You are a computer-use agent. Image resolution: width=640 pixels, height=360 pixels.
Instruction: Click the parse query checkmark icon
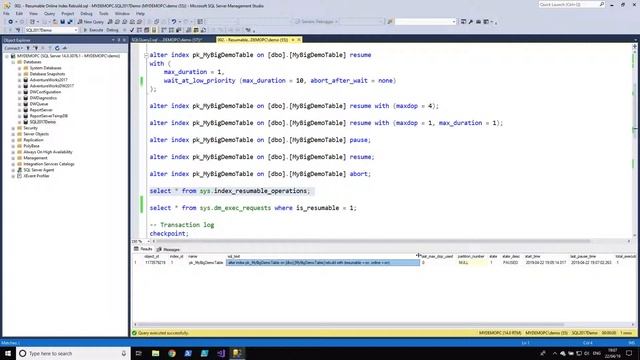click(x=132, y=30)
